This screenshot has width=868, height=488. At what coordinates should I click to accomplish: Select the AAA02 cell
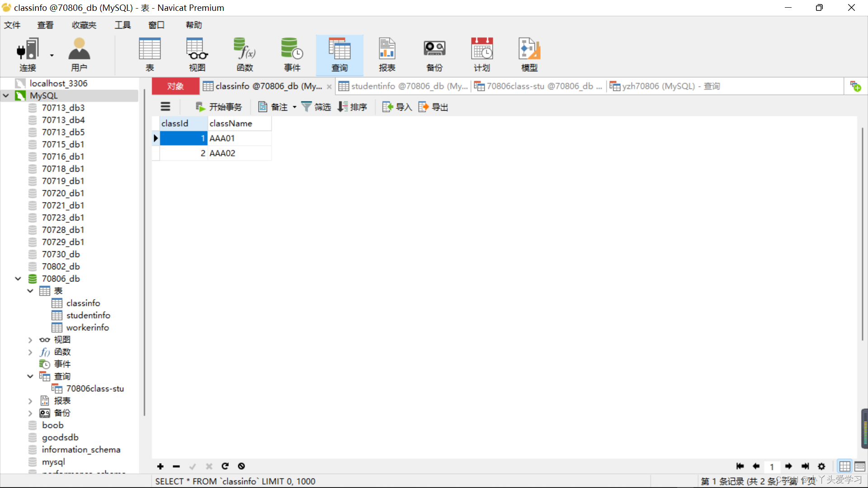pyautogui.click(x=239, y=153)
